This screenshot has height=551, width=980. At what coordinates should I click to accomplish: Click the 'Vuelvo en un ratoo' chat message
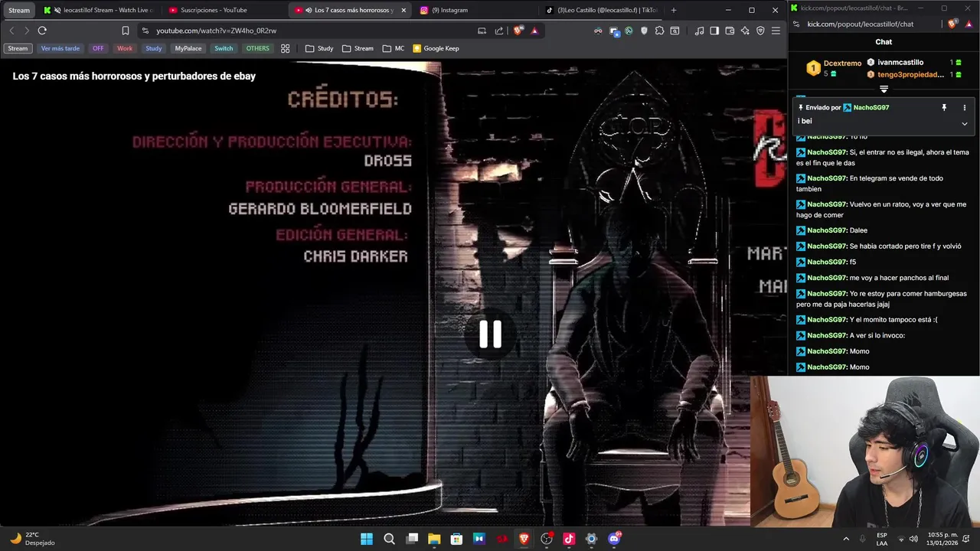[x=882, y=210]
